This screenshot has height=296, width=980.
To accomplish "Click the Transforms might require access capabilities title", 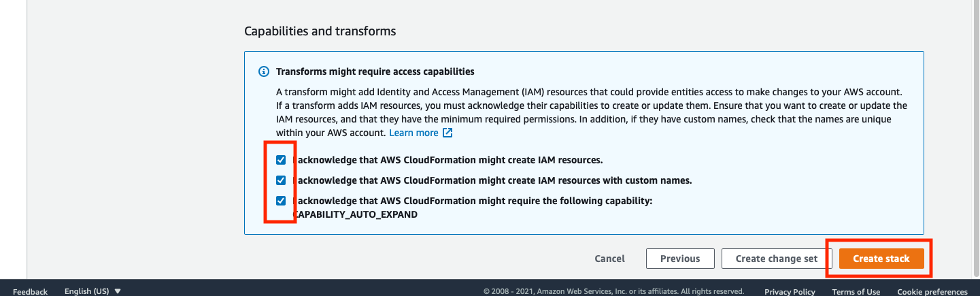I will [x=375, y=71].
